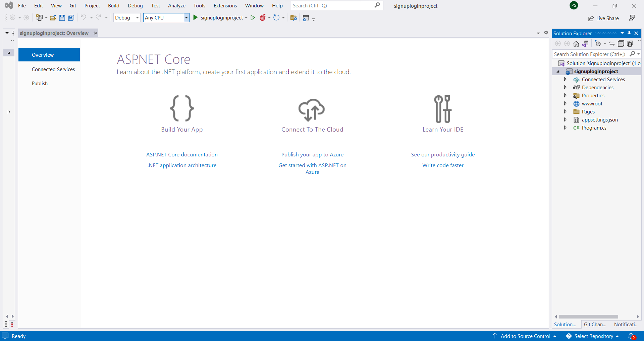Open the notifications bell in status bar
The image size is (644, 341).
click(632, 336)
